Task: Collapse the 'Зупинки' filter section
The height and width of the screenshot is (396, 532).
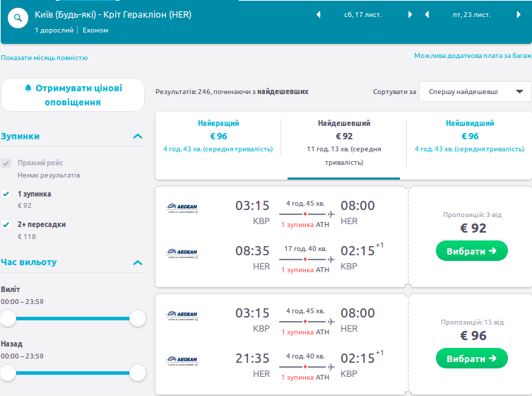Action: (138, 136)
